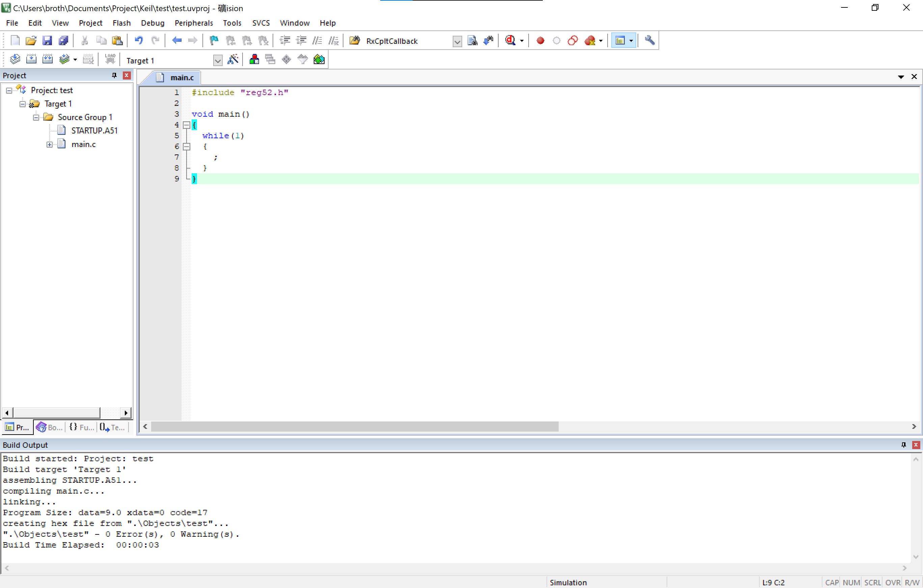This screenshot has height=588, width=923.
Task: Click the Pack Installer icon
Action: 319,59
